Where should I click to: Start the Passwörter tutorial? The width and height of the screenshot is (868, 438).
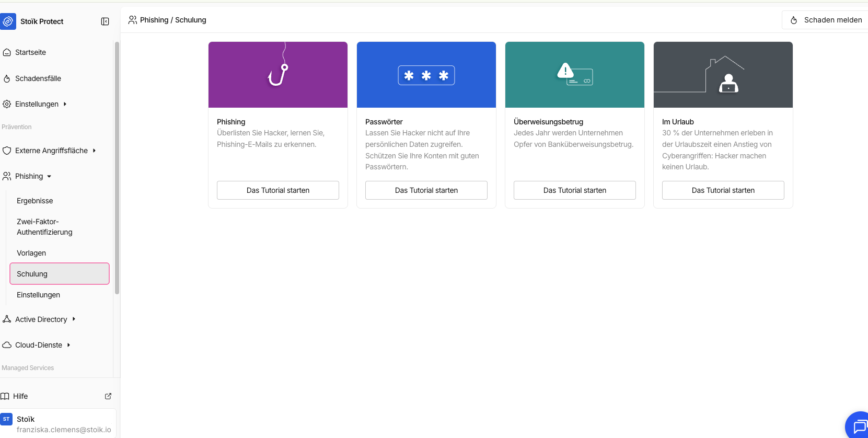(x=426, y=190)
